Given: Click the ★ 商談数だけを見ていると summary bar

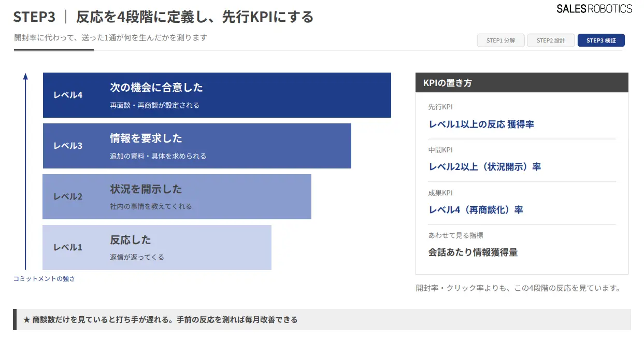Looking at the screenshot, I should 322,320.
